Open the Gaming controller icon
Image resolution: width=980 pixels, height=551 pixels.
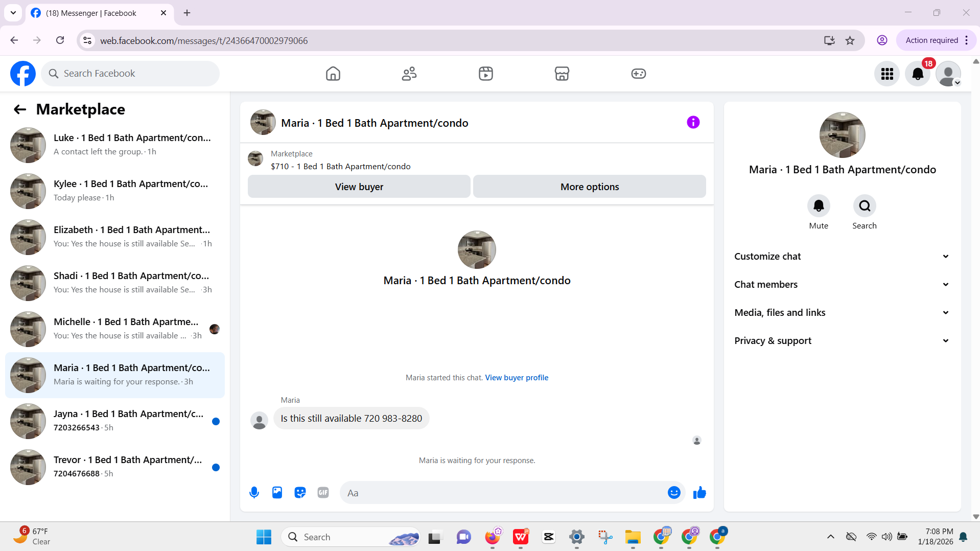pos(639,74)
